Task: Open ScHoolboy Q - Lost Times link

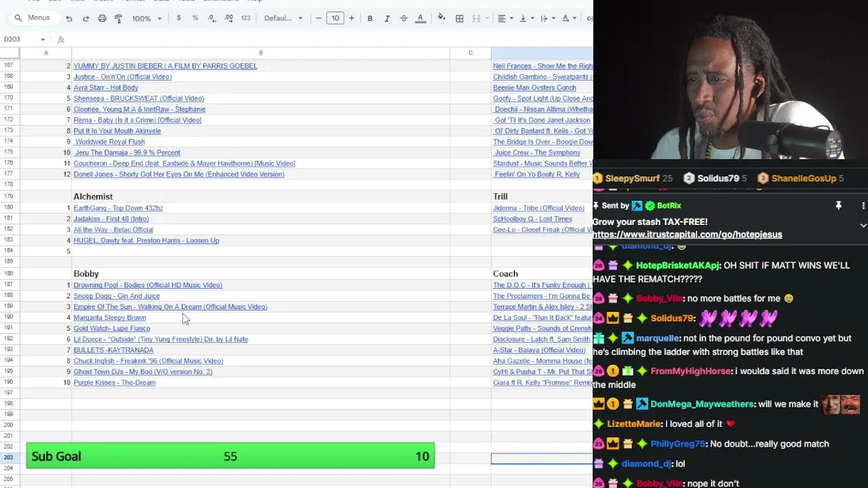Action: (532, 219)
